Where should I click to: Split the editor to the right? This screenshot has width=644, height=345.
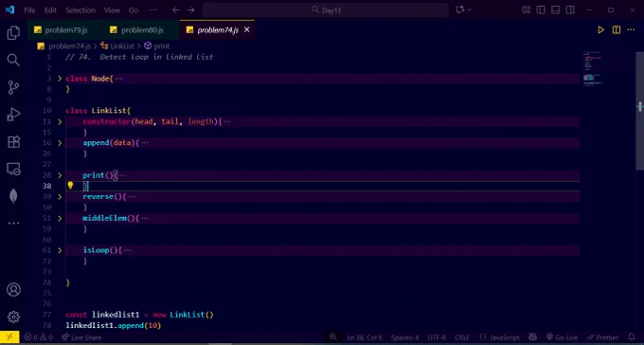pyautogui.click(x=617, y=30)
